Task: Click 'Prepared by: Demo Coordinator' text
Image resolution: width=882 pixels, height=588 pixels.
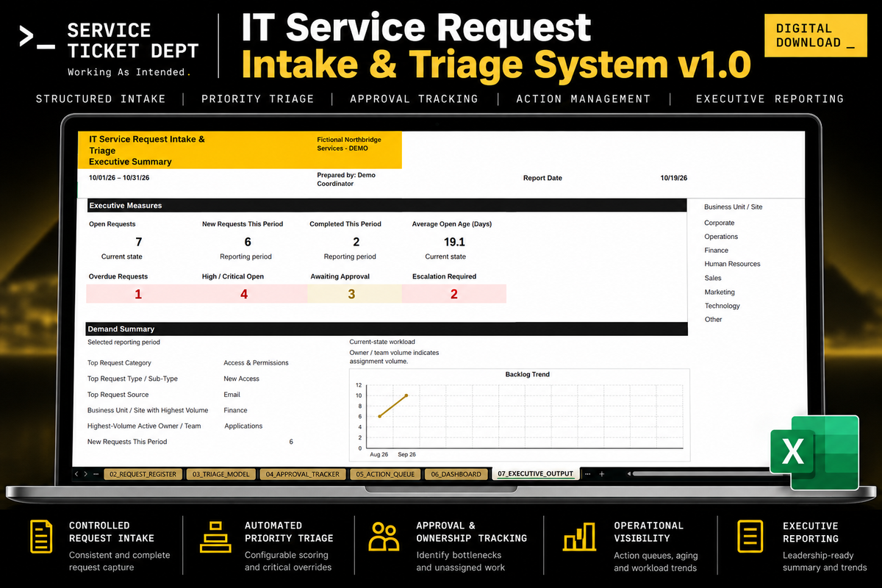Action: 345,179
